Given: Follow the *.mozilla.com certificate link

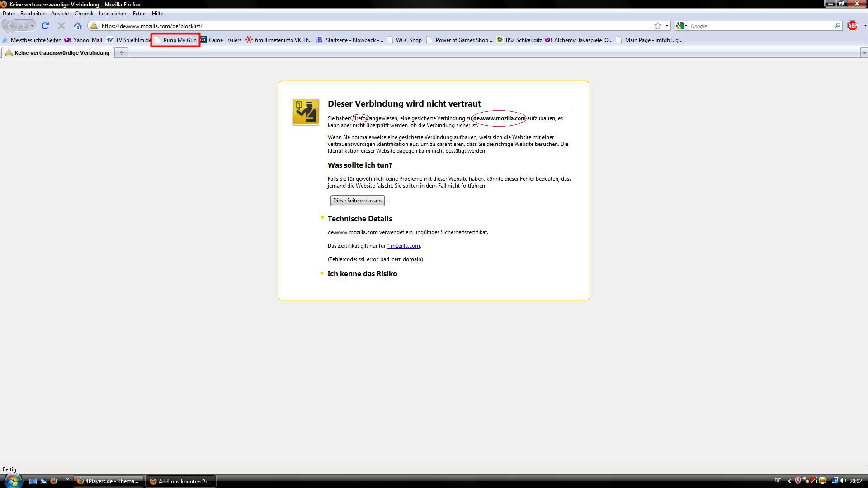Looking at the screenshot, I should pos(403,245).
